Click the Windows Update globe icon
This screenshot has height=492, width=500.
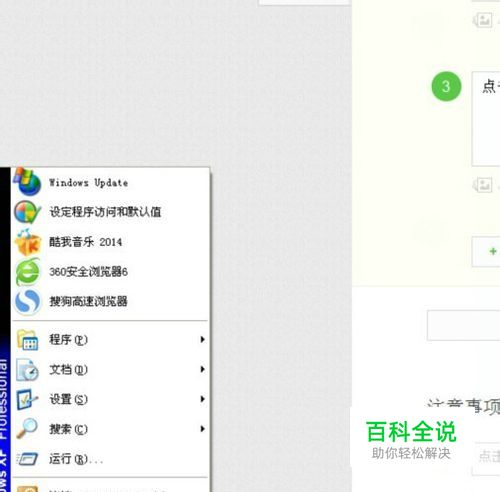27,182
